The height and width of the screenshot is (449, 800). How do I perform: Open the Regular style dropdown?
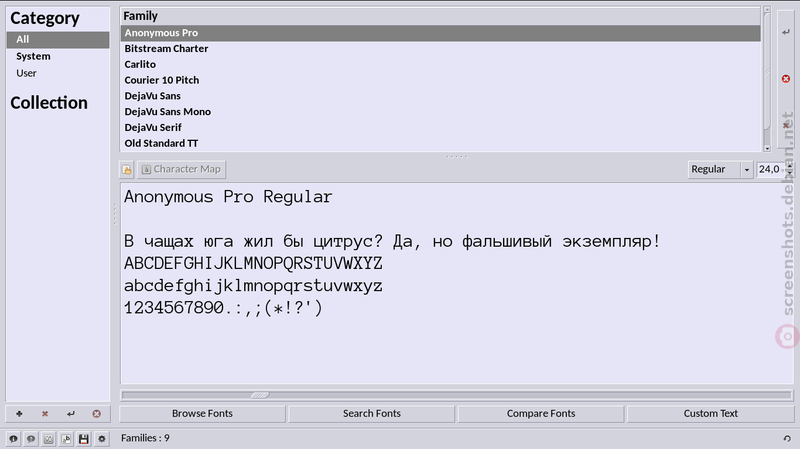[x=720, y=169]
